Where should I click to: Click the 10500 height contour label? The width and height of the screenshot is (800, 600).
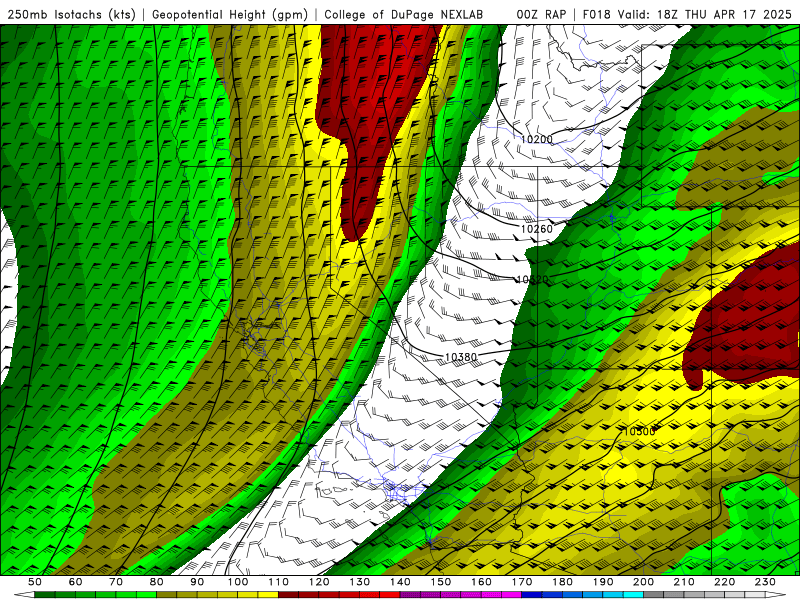pos(639,432)
